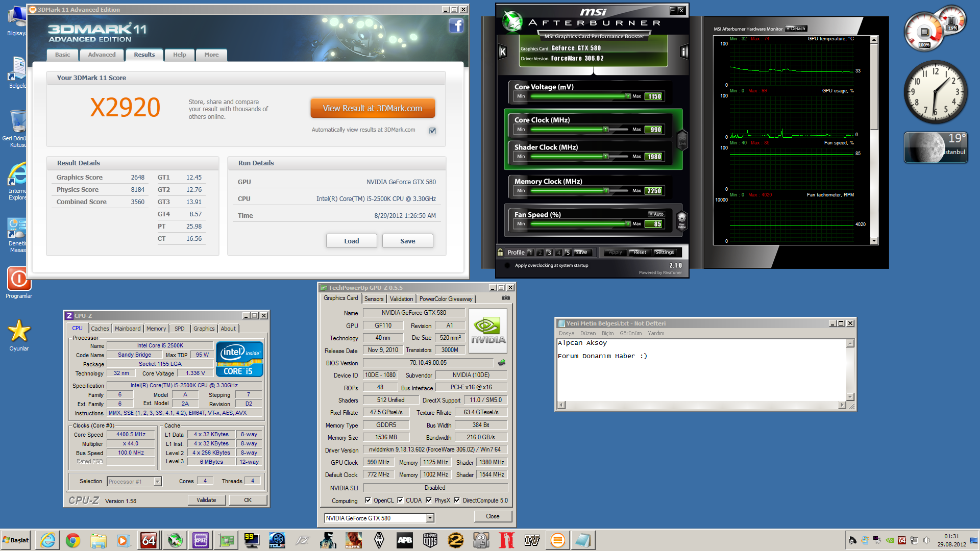Viewport: 980px width, 551px height.
Task: Toggle automatically view results at 3DMark.com
Action: point(432,131)
